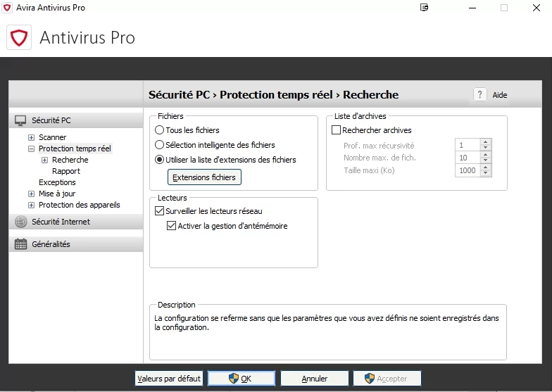This screenshot has width=552, height=392.
Task: Close the Avira Antivirus Pro window
Action: [537, 8]
